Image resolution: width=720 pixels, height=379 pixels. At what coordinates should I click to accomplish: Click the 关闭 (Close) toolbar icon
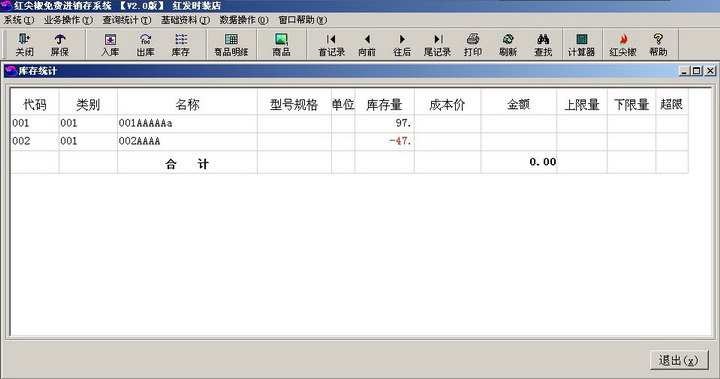24,45
